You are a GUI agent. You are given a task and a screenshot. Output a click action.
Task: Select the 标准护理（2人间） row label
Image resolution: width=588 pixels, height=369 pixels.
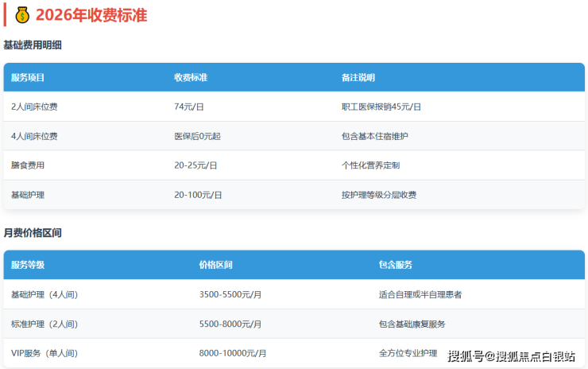[44, 324]
